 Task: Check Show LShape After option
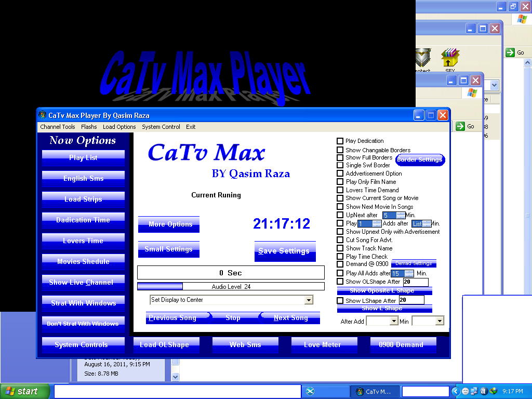340,301
